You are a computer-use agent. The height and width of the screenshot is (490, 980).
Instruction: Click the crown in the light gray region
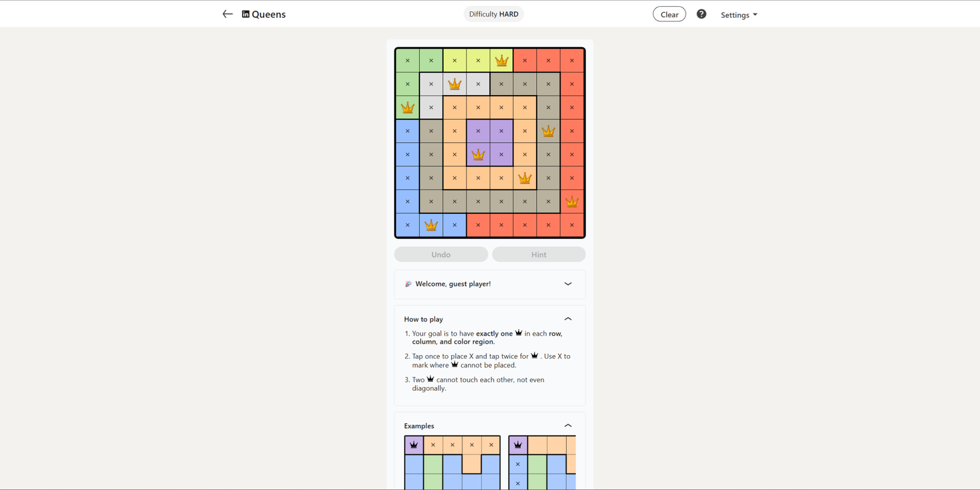[454, 84]
